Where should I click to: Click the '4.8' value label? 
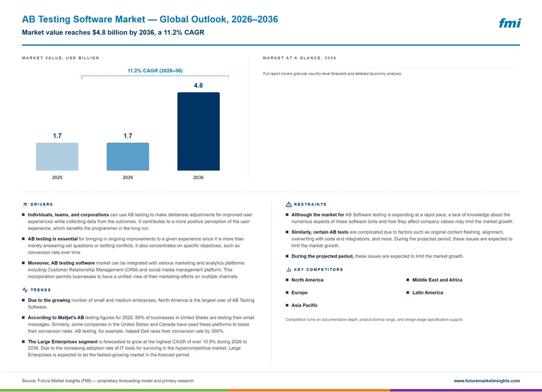point(198,86)
